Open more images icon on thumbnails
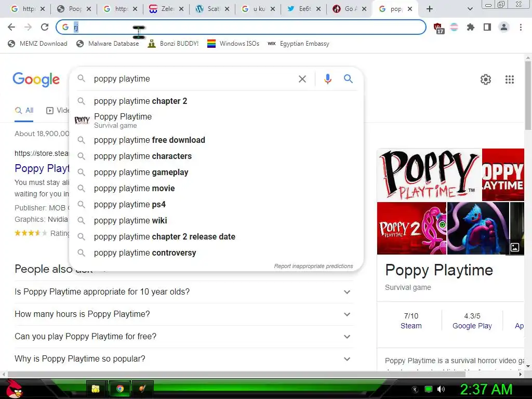532x399 pixels. [x=515, y=247]
